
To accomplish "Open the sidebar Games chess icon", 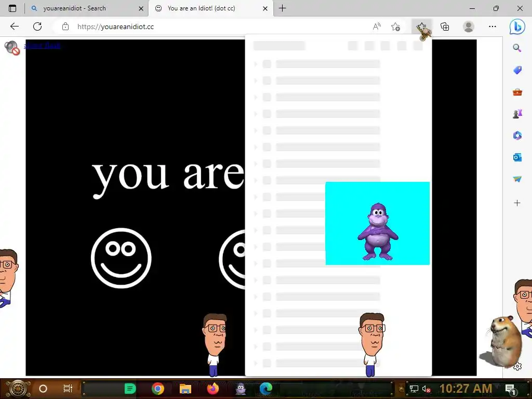I will pos(517,114).
